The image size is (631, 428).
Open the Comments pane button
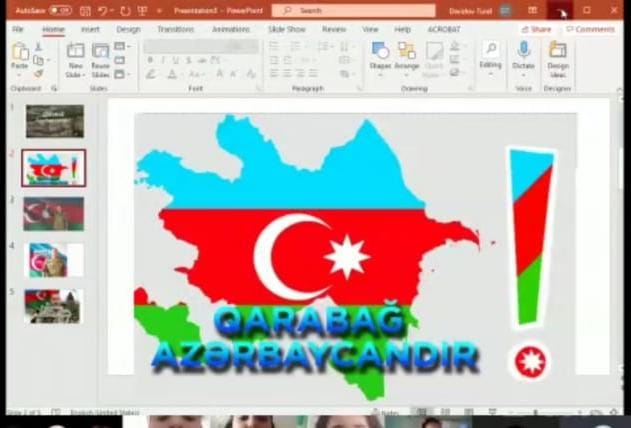coord(590,29)
